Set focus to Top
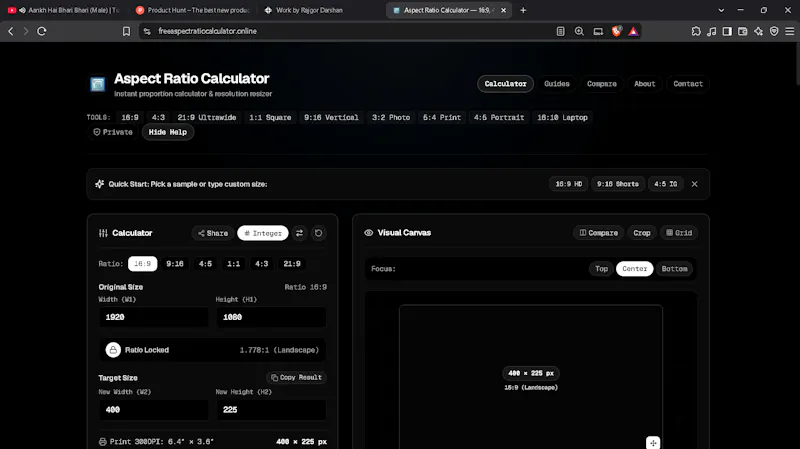 coord(602,269)
